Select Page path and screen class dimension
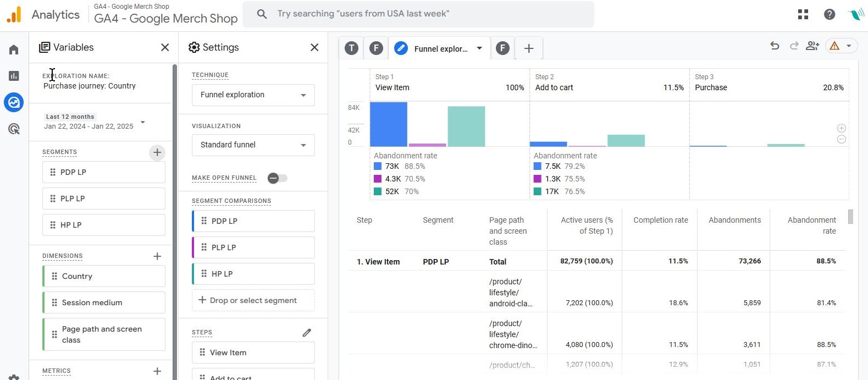The width and height of the screenshot is (868, 380). click(x=104, y=334)
